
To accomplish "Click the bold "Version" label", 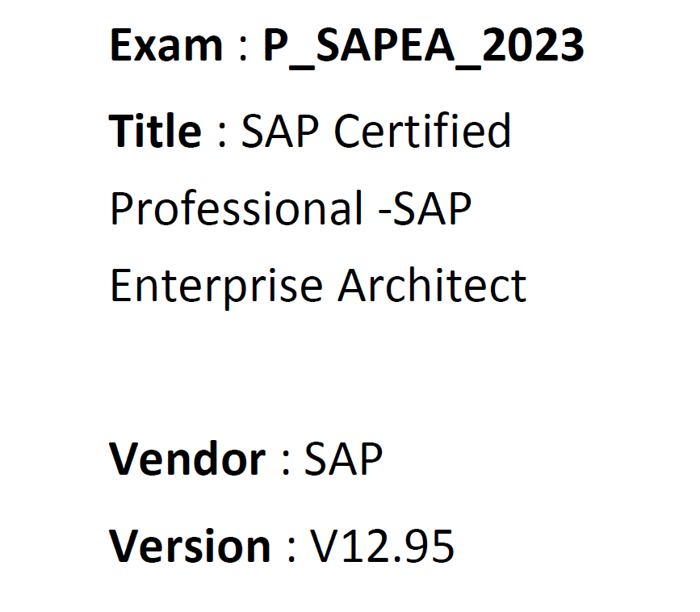I will (x=191, y=546).
